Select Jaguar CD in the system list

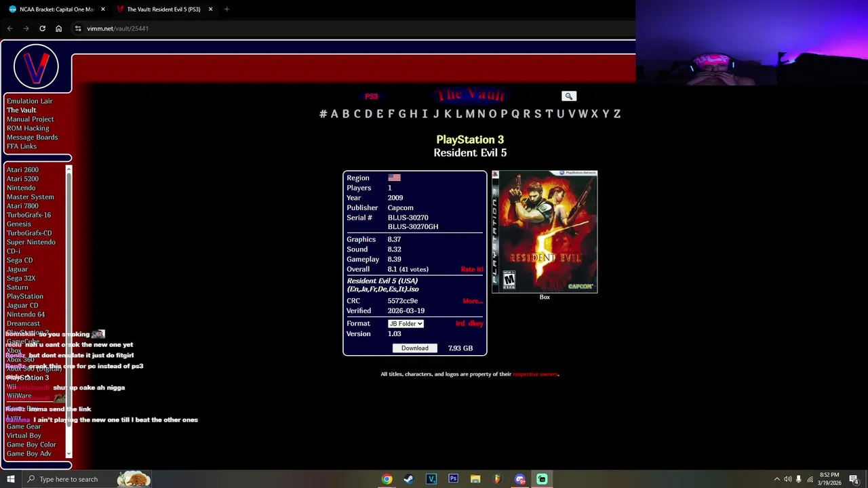coord(22,306)
